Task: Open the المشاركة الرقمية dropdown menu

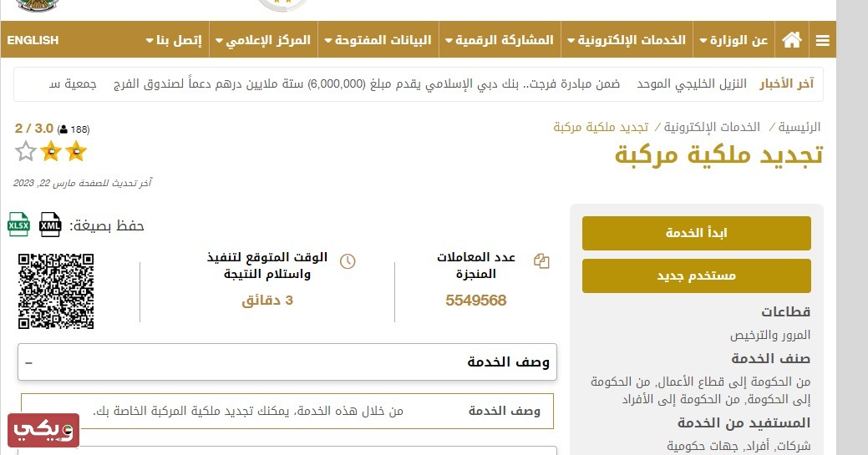Action: tap(500, 40)
